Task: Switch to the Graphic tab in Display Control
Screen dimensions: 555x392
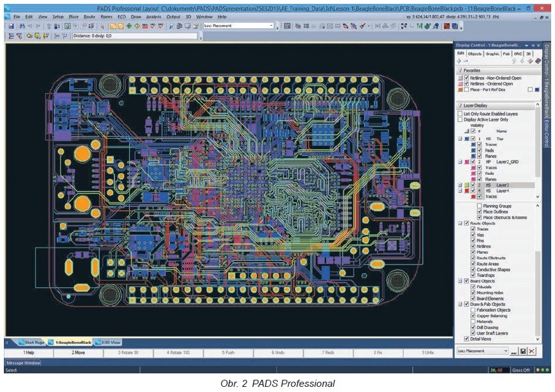Action: tap(493, 54)
